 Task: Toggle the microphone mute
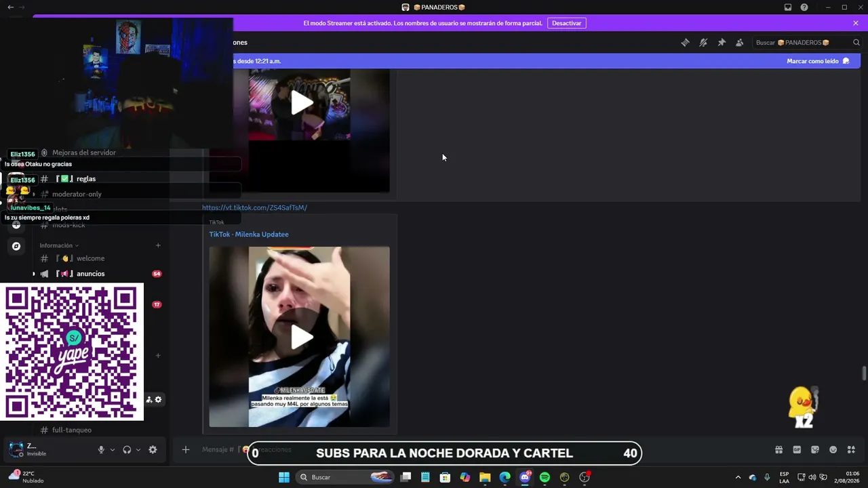pos(101,449)
